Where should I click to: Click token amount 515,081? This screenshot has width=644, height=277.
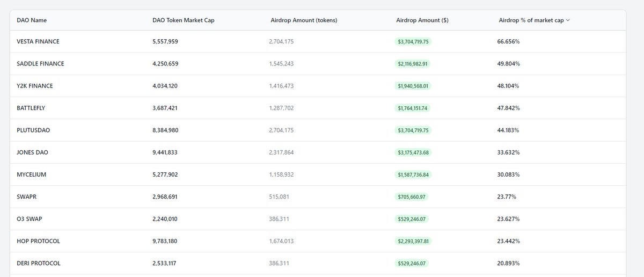coord(279,197)
